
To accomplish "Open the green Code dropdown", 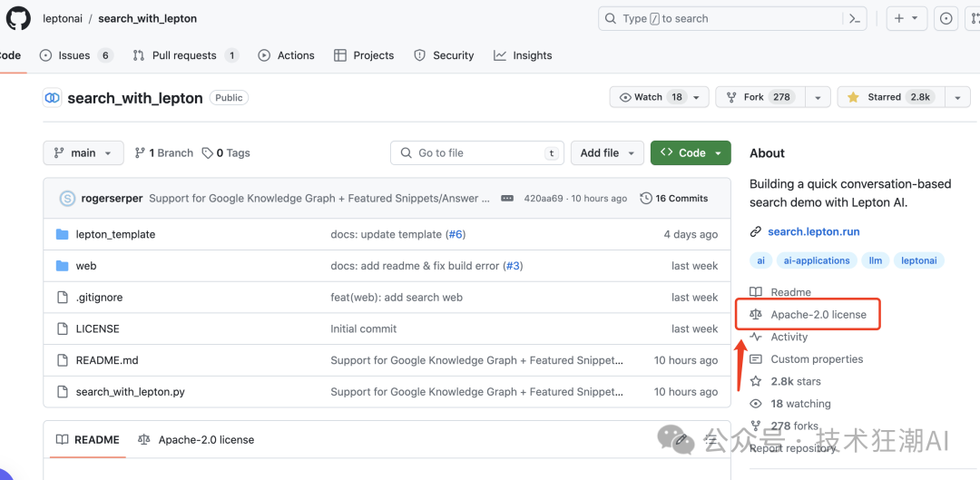I will pos(691,153).
